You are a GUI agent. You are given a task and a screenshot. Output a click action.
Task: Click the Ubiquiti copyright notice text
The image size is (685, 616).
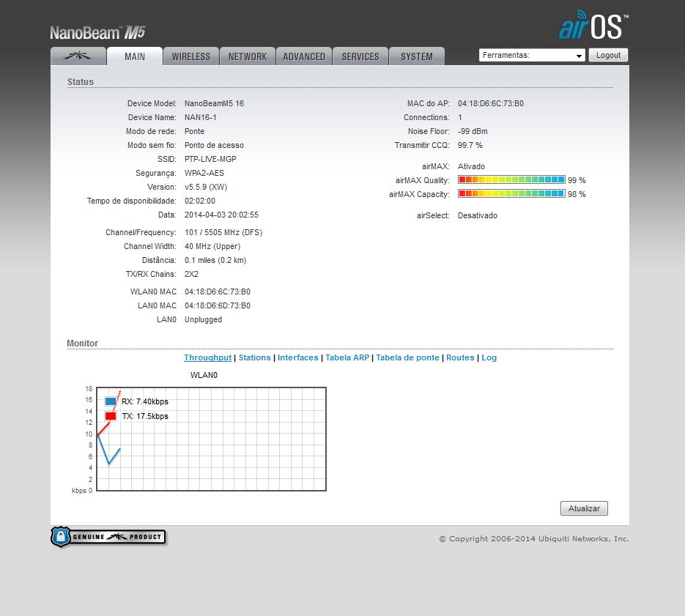pyautogui.click(x=534, y=538)
